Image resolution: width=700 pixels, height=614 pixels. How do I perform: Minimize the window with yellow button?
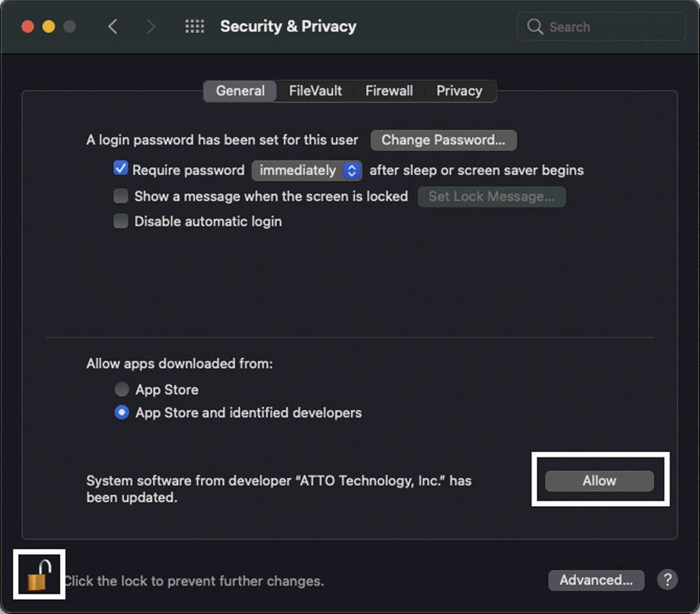(49, 27)
